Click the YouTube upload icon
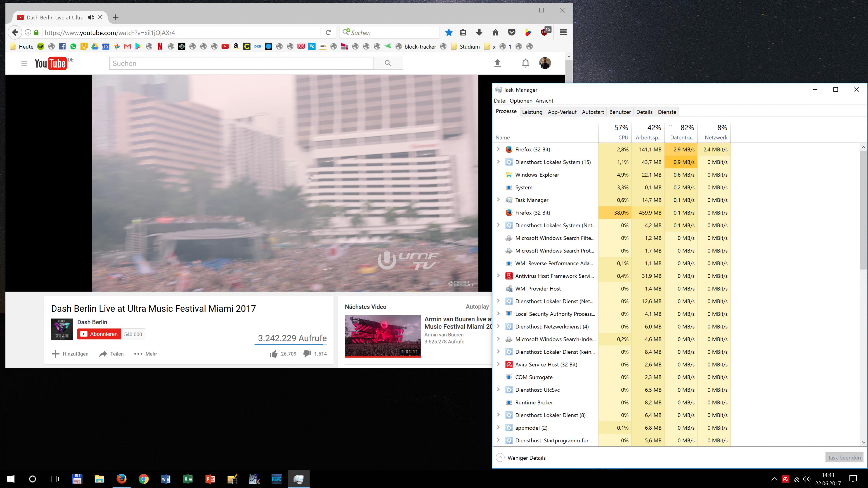This screenshot has width=868, height=488. coord(497,63)
